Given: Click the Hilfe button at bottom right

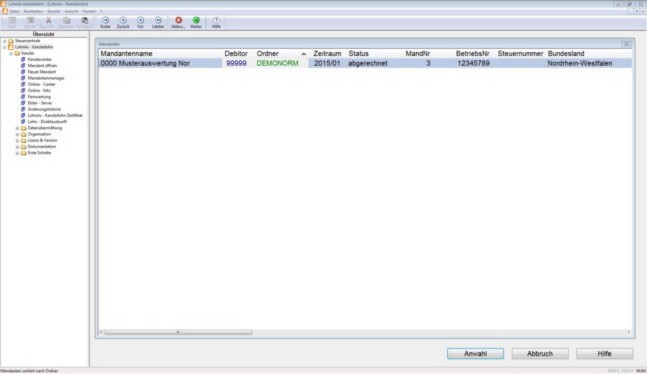Looking at the screenshot, I should 604,353.
